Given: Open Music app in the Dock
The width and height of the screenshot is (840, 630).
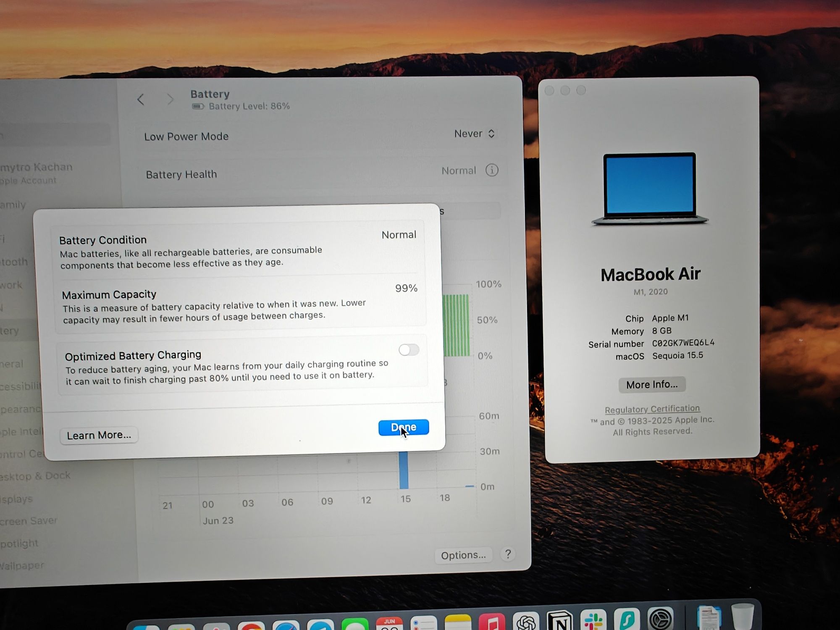Looking at the screenshot, I should point(492,622).
